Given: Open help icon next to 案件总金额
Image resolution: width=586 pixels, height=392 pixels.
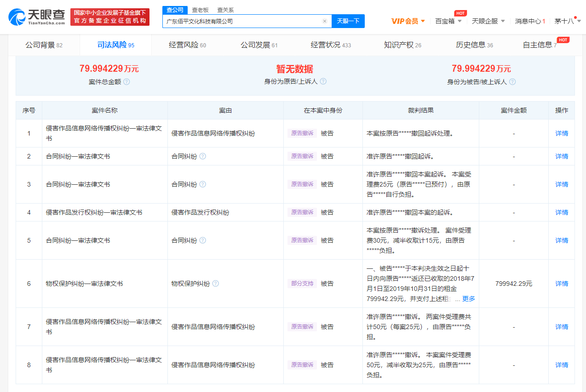Looking at the screenshot, I should click(x=126, y=82).
